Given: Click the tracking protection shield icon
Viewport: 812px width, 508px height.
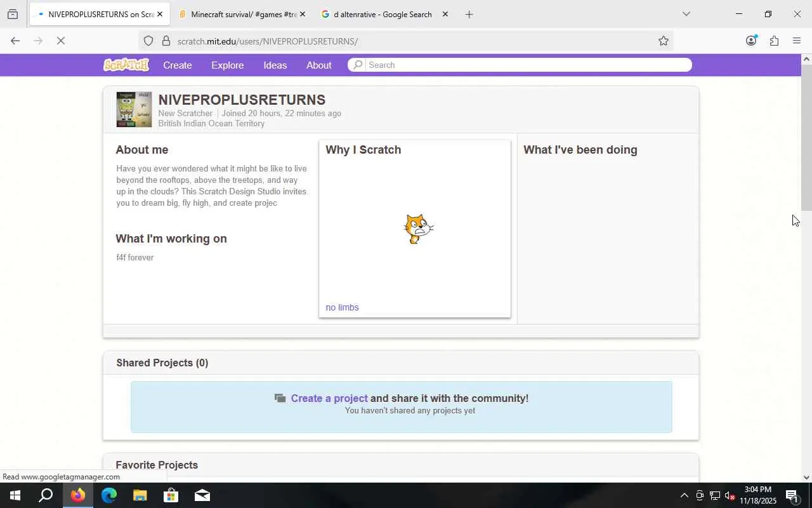Looking at the screenshot, I should pos(148,41).
